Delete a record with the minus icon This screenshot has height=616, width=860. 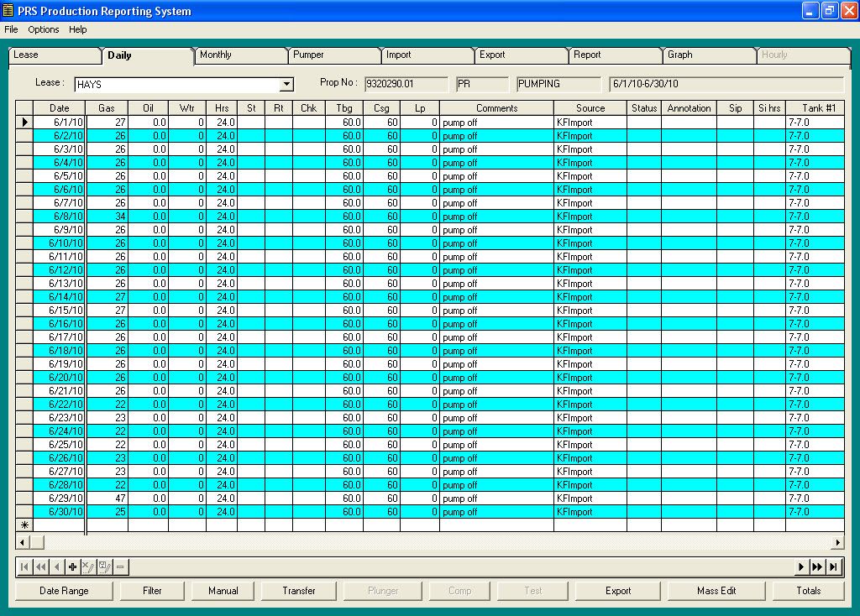[120, 566]
